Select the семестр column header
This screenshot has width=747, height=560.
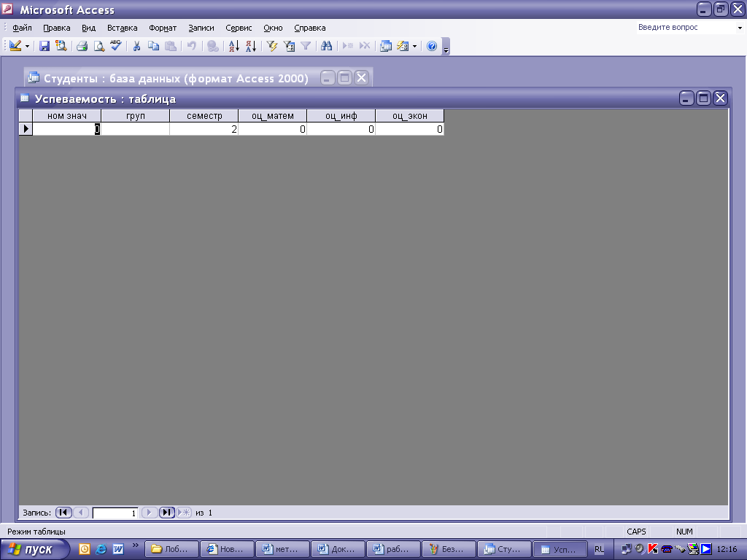(204, 116)
